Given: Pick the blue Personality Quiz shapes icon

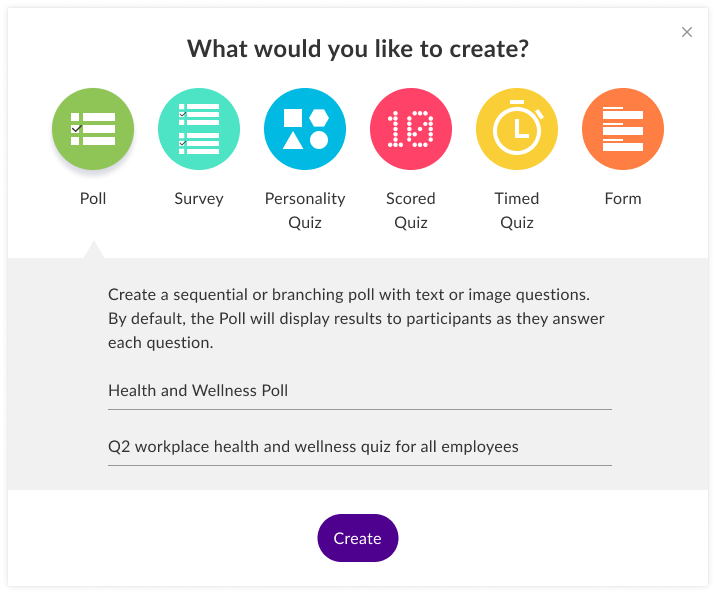Looking at the screenshot, I should [x=305, y=130].
